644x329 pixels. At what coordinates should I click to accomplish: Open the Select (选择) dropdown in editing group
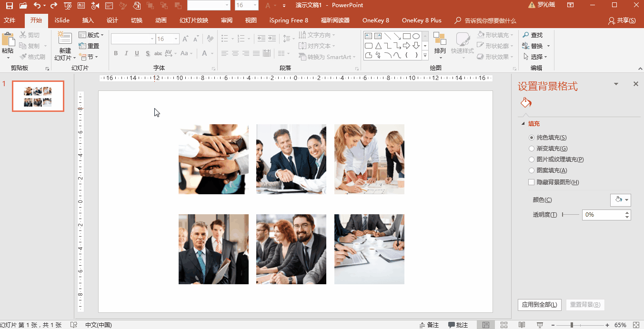[535, 57]
